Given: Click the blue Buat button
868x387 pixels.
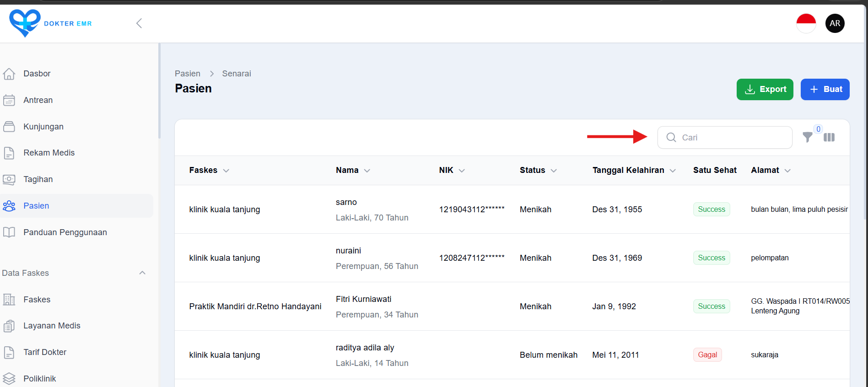Looking at the screenshot, I should (825, 89).
